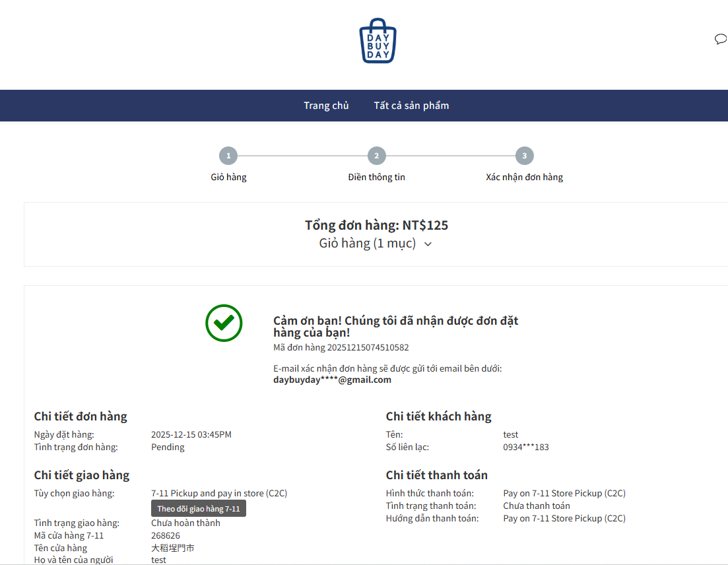Click the Xác nhận đơn hàng step label
This screenshot has width=728, height=565.
(x=524, y=177)
